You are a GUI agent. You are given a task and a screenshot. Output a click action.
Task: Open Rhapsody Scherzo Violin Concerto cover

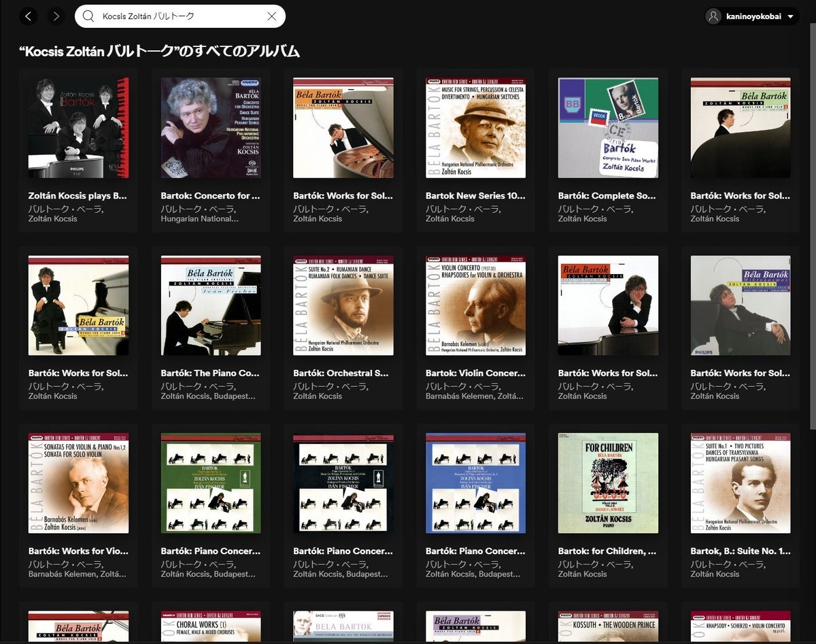741,627
